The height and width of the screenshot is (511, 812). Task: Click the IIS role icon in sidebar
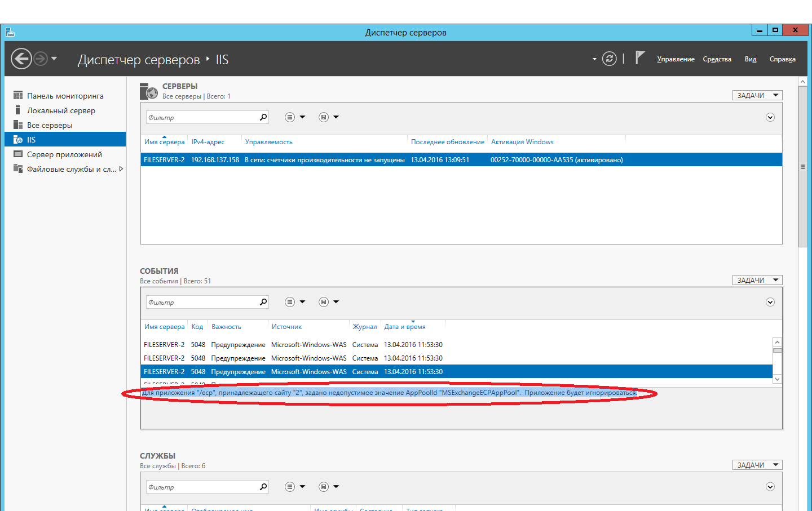coord(18,140)
